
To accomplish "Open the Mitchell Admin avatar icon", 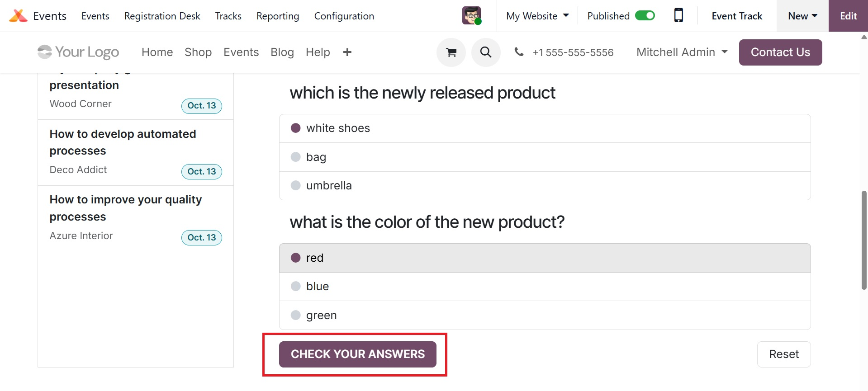I will (x=471, y=16).
